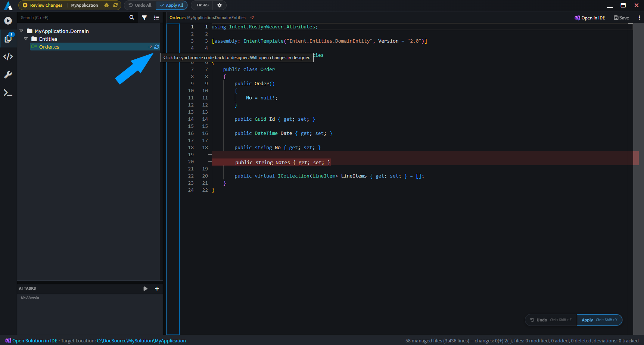
Task: Open the wrench tools icon in the sidebar
Action: point(8,74)
